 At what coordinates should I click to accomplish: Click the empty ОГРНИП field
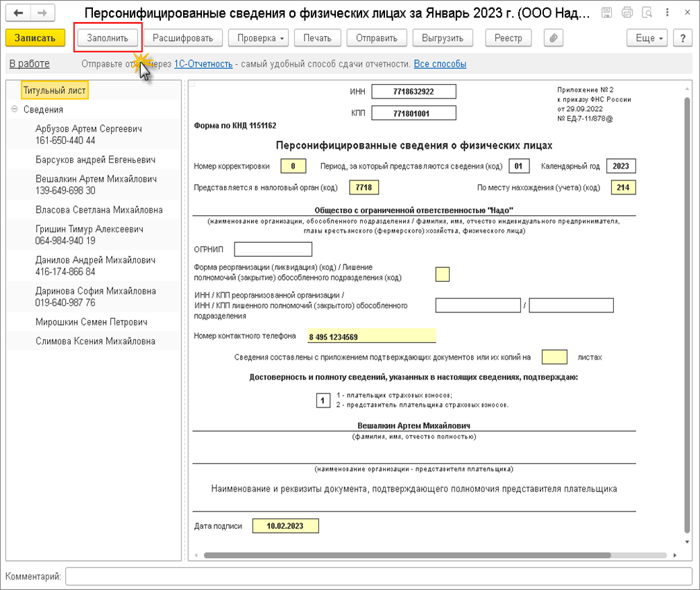[x=273, y=249]
